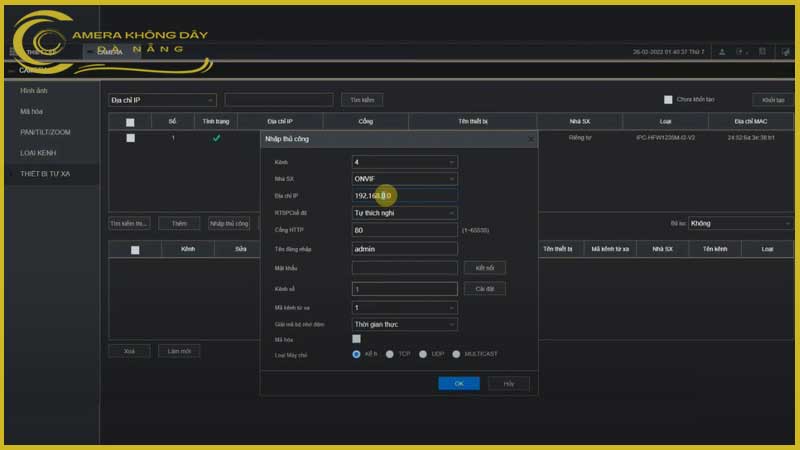The width and height of the screenshot is (800, 450).
Task: Tick the Mã hóa checkbox
Action: (x=357, y=339)
